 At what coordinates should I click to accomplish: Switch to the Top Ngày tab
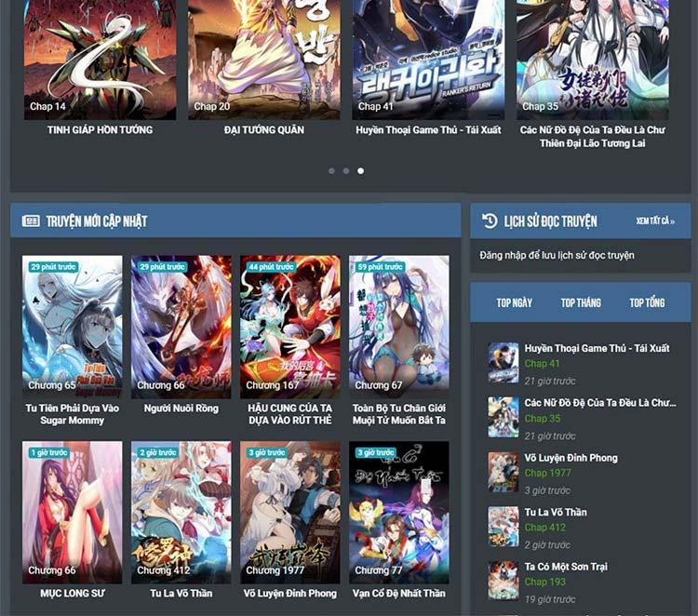click(x=515, y=303)
